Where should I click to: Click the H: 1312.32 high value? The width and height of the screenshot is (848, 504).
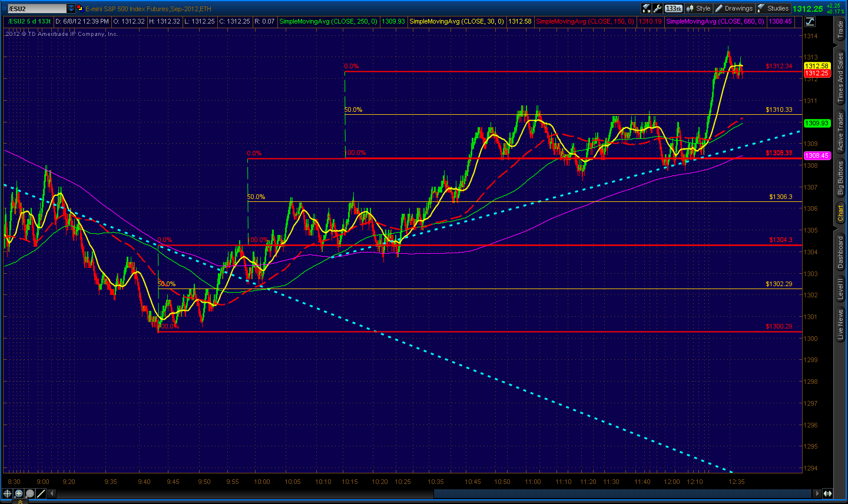click(164, 21)
